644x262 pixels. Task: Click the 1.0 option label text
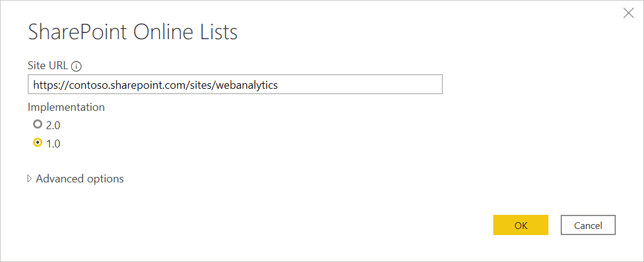click(x=53, y=144)
